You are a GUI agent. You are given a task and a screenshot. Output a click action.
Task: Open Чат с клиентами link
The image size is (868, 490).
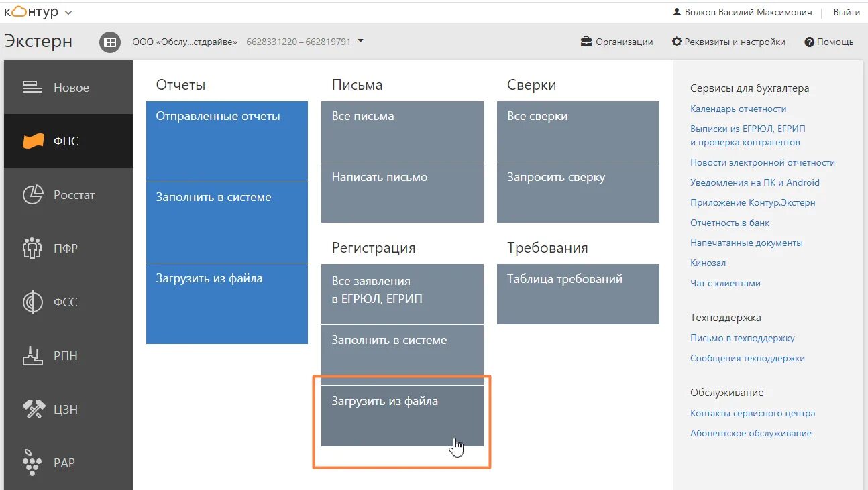pyautogui.click(x=725, y=283)
